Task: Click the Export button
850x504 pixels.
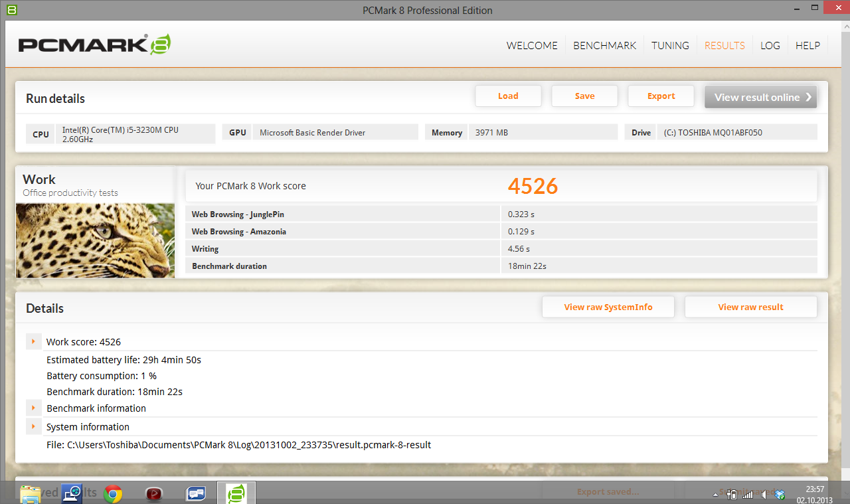Action: click(x=661, y=96)
